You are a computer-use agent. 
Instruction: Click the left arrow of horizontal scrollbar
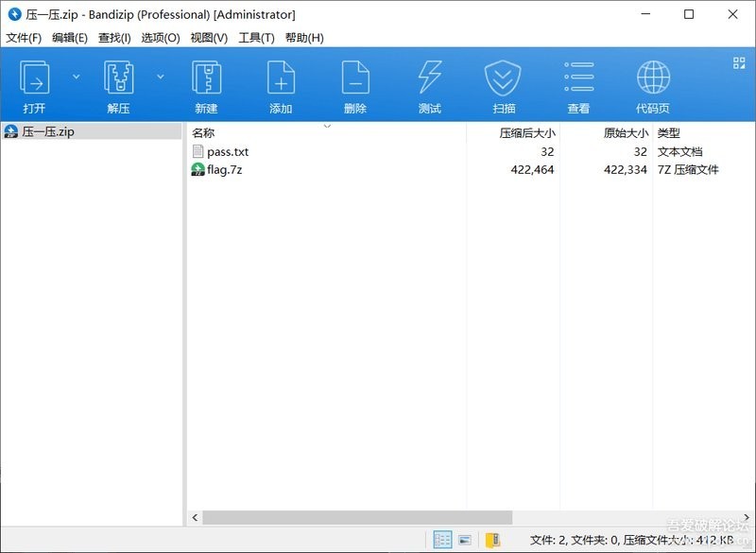(195, 517)
